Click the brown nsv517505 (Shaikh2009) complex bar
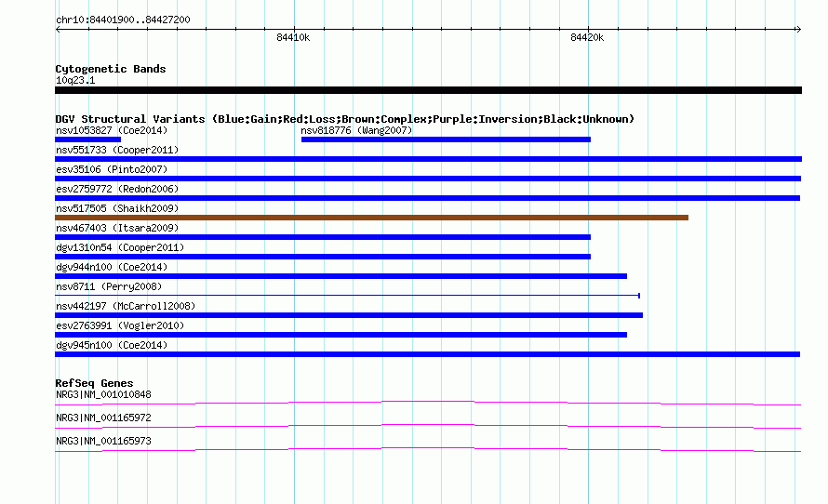 coord(372,218)
